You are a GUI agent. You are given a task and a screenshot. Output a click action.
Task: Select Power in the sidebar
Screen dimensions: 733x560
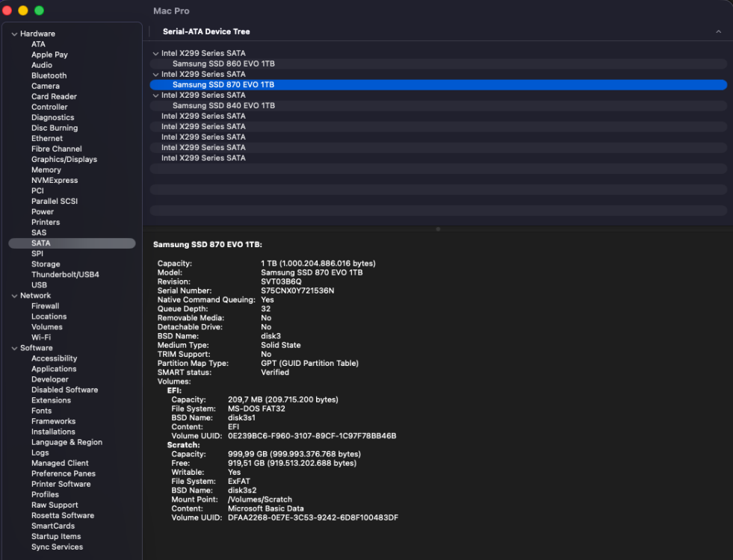pos(43,211)
